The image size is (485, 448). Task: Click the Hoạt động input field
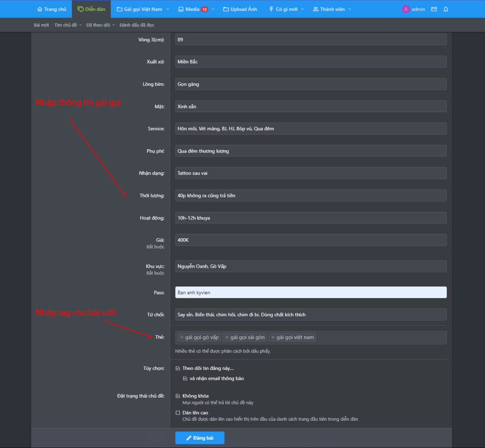(311, 218)
